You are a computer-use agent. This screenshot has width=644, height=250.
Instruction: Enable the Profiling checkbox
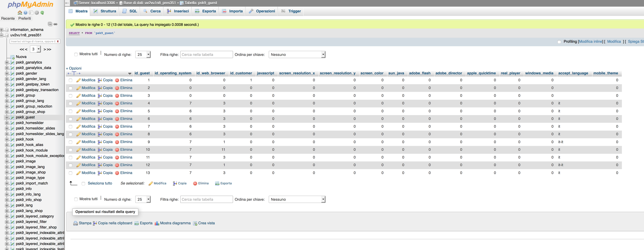pyautogui.click(x=559, y=42)
